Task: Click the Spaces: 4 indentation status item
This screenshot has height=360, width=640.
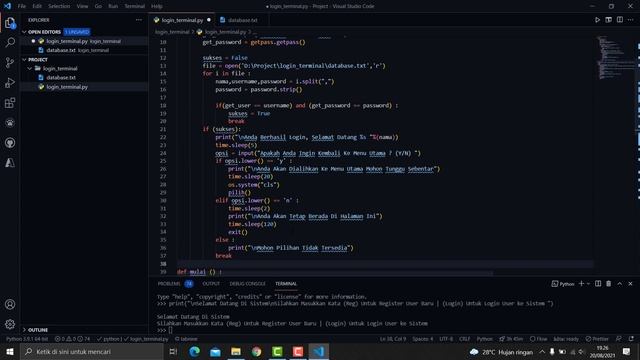Action: tap(422, 339)
